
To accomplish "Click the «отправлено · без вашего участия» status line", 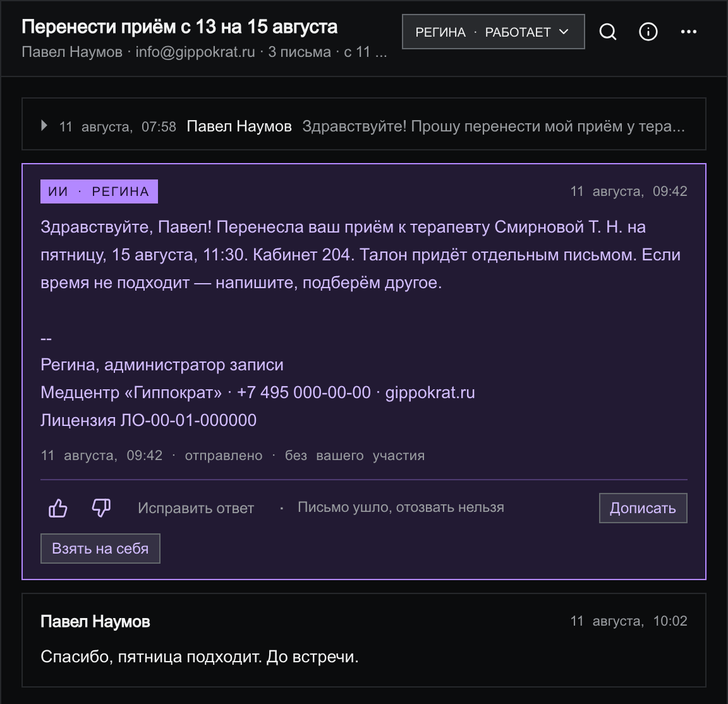I will [305, 456].
